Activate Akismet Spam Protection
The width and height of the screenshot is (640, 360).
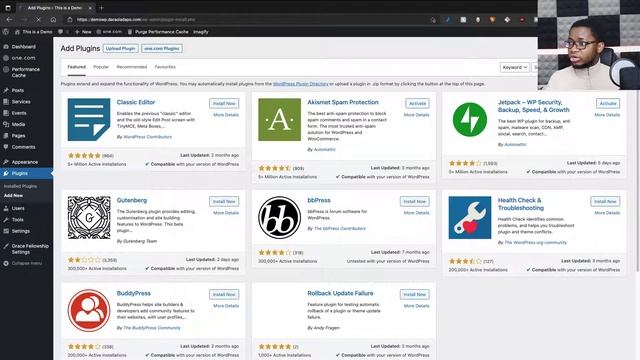coord(417,104)
